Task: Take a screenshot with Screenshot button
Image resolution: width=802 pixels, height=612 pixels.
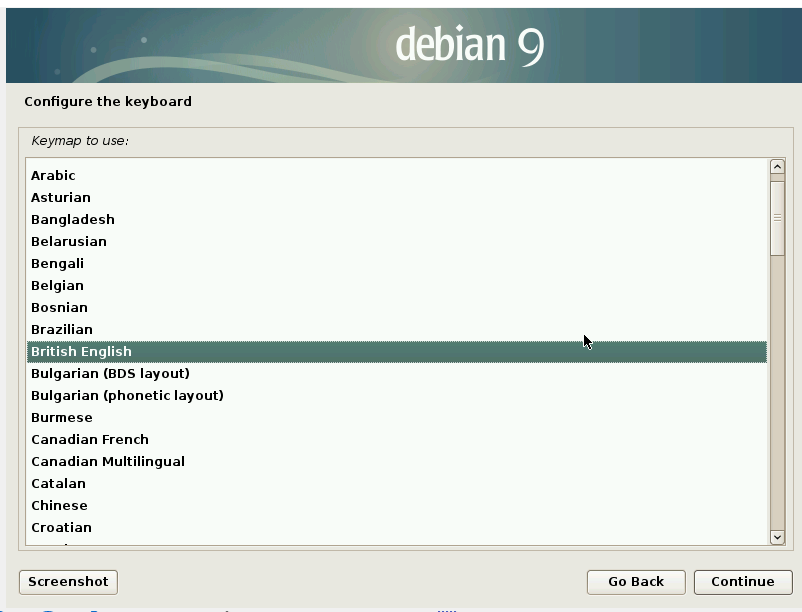Action: pos(68,582)
